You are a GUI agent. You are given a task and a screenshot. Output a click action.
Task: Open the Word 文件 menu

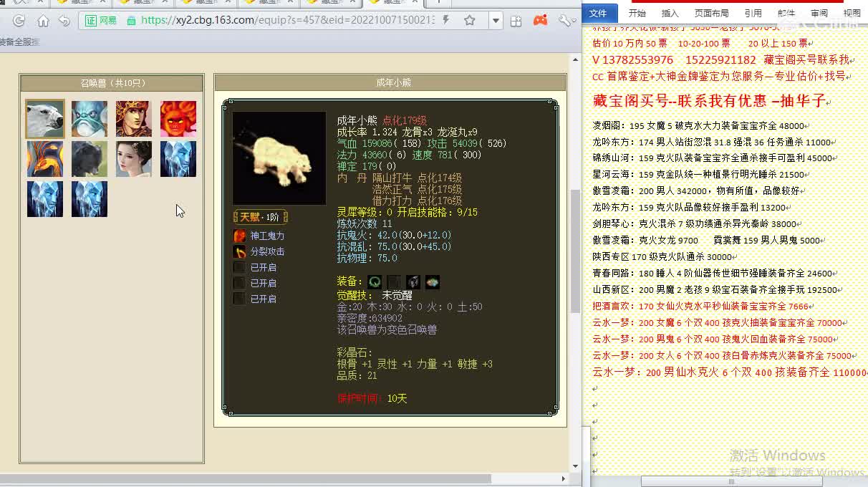[598, 13]
